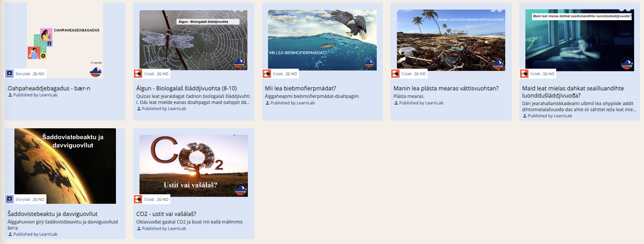This screenshot has height=244, width=644.
Task: Click Colab icon on plastic ocean card
Action: [396, 74]
